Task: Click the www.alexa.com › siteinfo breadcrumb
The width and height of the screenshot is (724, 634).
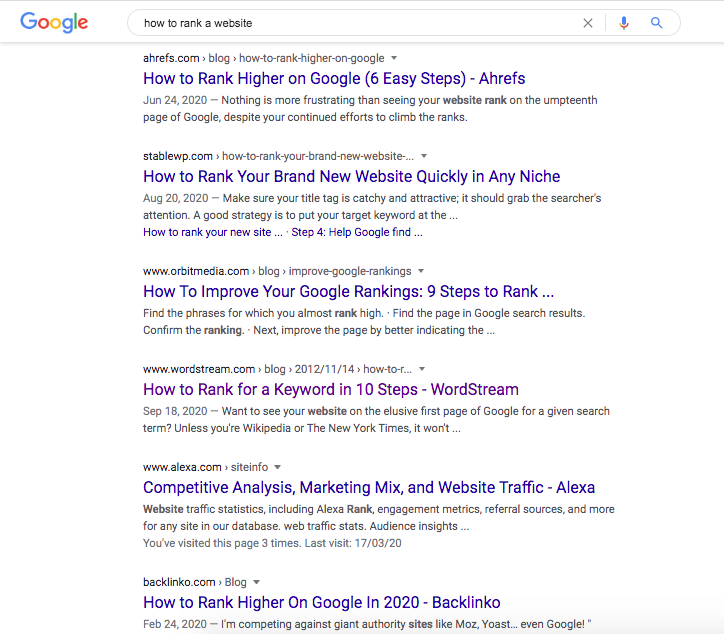Action: [205, 467]
